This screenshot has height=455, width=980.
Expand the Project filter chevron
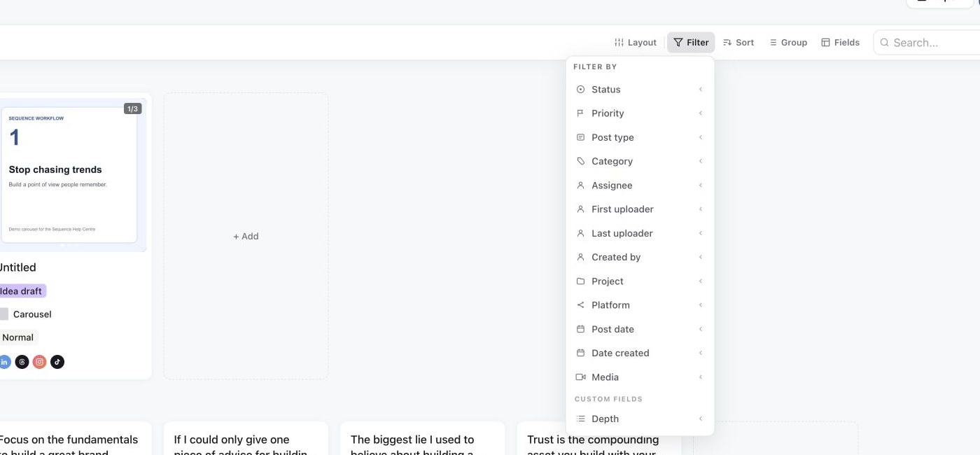point(701,281)
